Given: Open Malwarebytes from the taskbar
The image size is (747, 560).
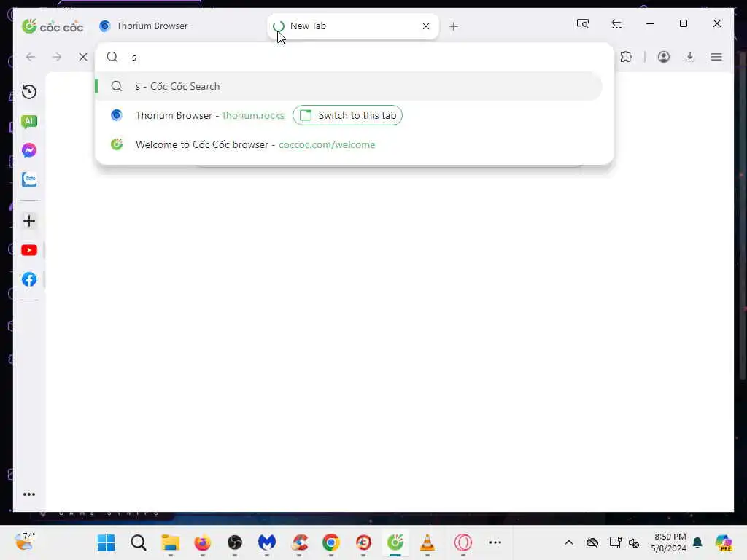Looking at the screenshot, I should click(267, 542).
